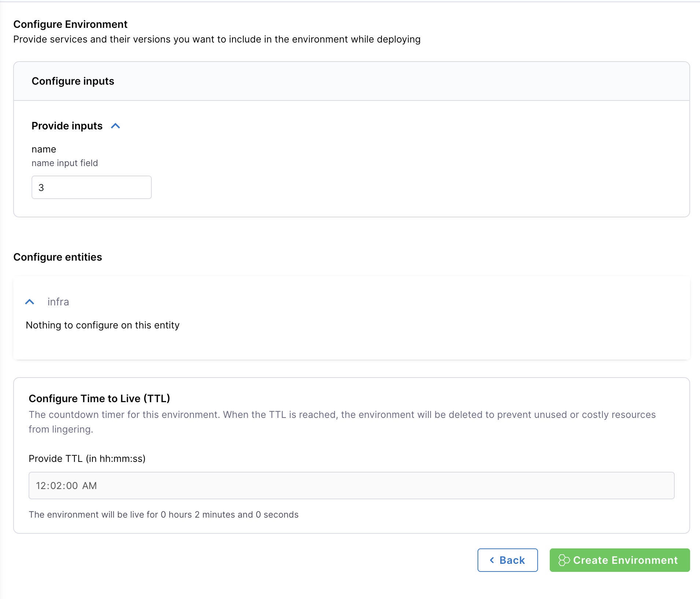Click the Configure entities heading
Screen dimensions: 700x599
(x=58, y=257)
